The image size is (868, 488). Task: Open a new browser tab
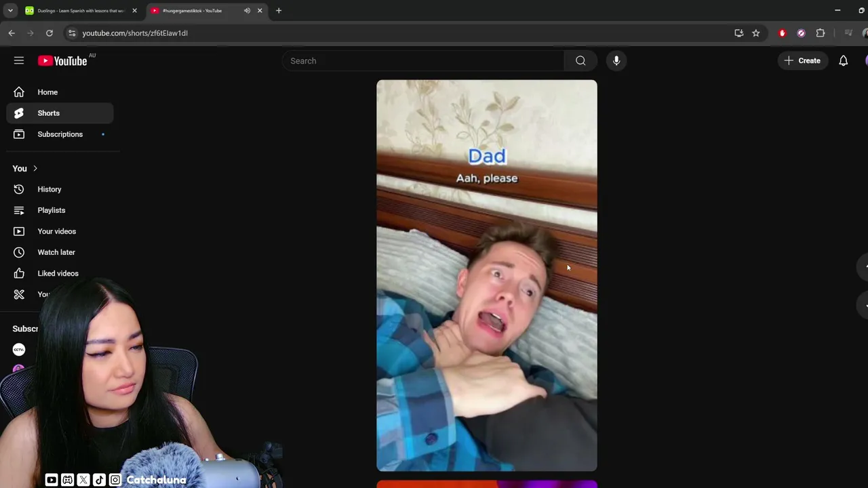click(279, 11)
